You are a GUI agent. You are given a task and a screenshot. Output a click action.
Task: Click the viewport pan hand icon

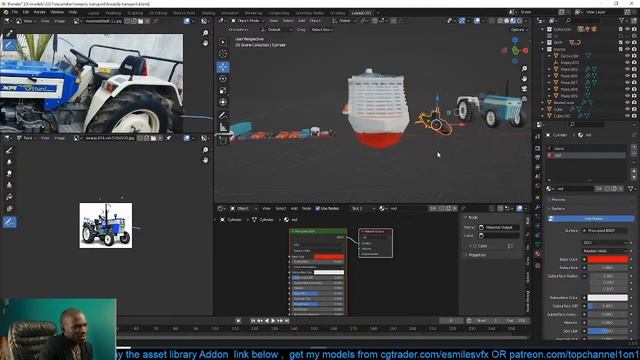click(x=524, y=78)
